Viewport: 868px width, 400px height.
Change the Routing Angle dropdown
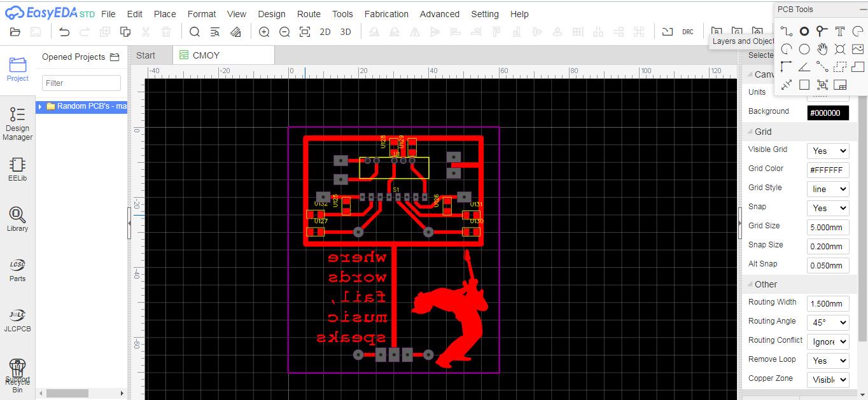point(827,322)
